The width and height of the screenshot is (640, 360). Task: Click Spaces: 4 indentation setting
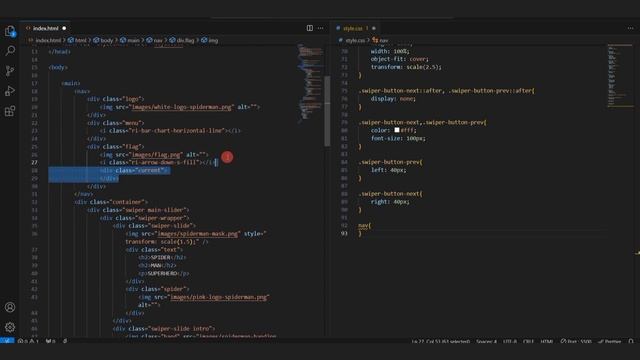point(486,341)
